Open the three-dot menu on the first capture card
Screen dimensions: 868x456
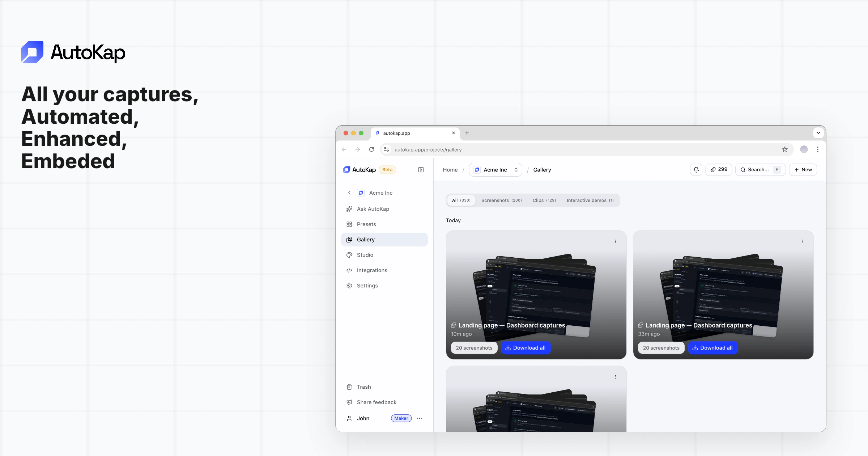click(616, 241)
